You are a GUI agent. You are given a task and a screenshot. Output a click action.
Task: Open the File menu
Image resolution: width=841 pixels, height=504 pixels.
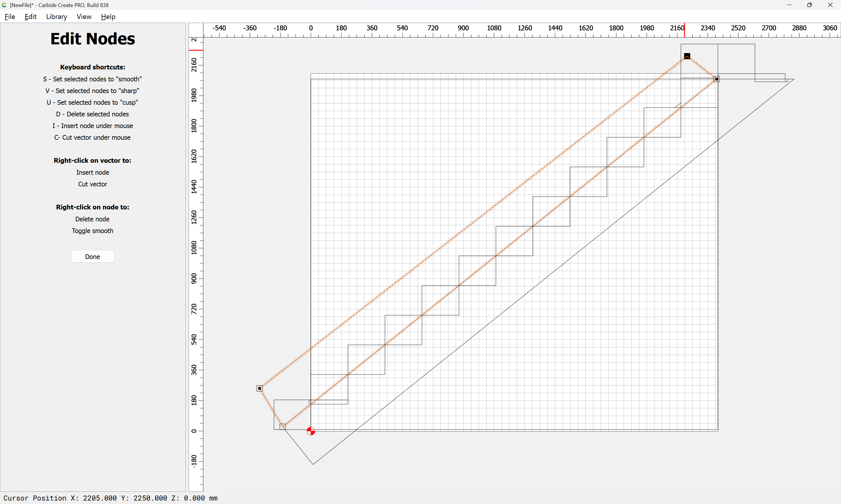click(10, 17)
